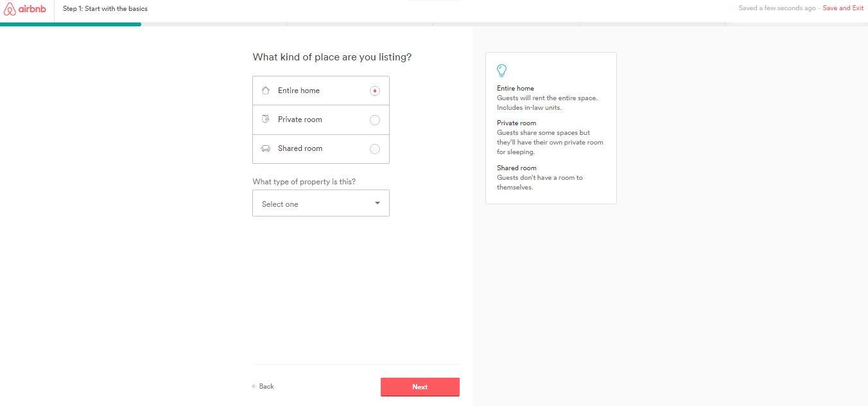Click the 'Private room' option label text

[300, 119]
